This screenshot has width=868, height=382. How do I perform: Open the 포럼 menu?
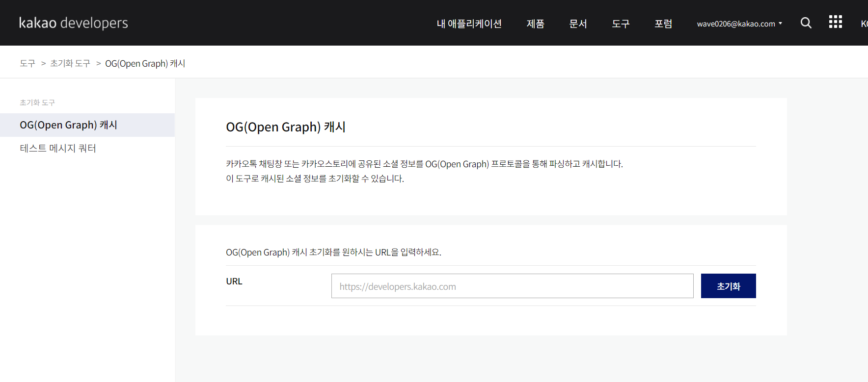tap(663, 24)
